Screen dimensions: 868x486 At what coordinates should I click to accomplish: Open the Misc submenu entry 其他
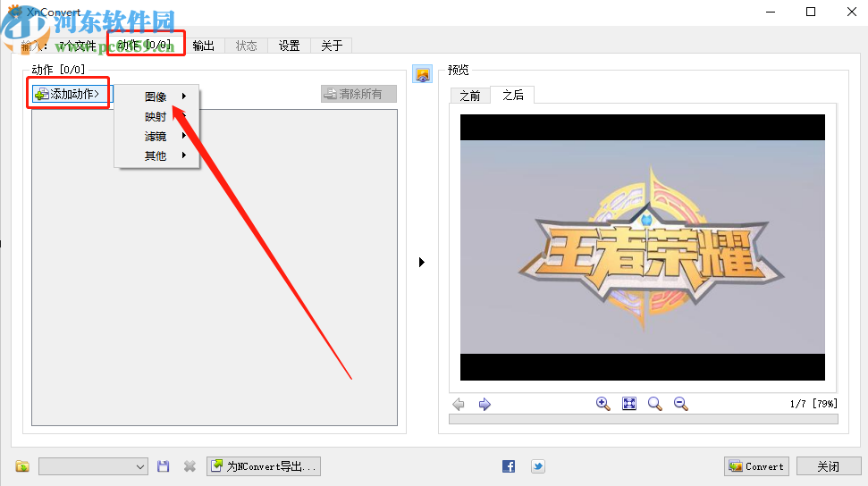(156, 156)
